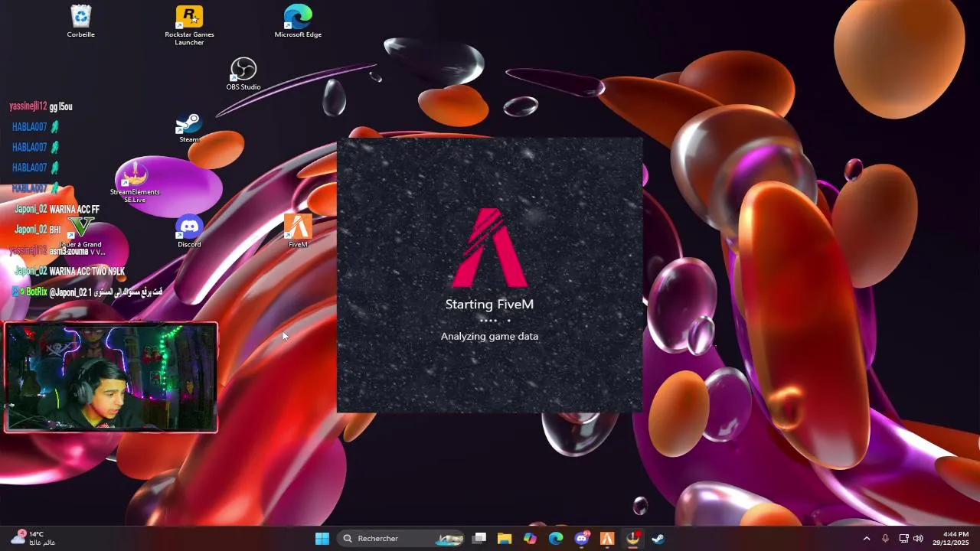Click the 'Analyzing game data' status text
Screen dimensions: 980x551
click(489, 336)
